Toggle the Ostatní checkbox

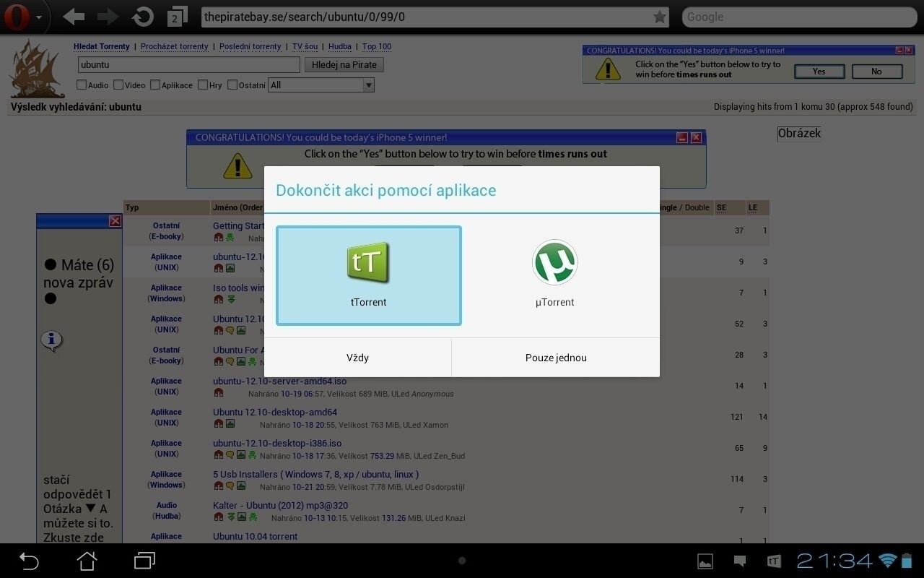point(232,85)
